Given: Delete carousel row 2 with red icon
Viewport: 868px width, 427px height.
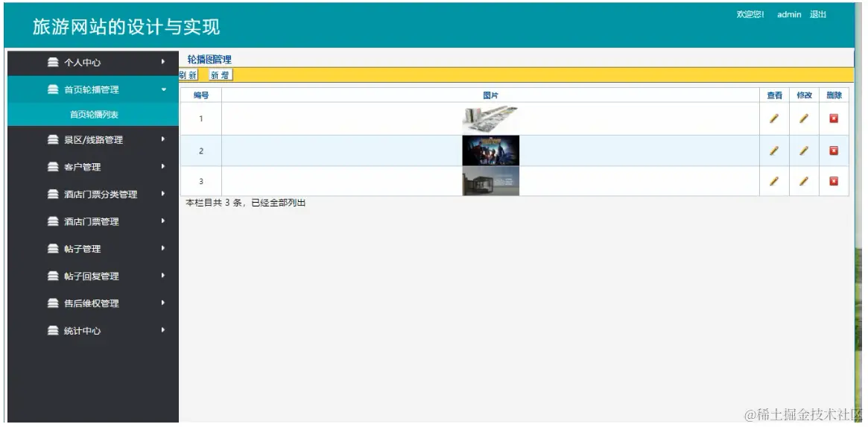Looking at the screenshot, I should point(834,151).
